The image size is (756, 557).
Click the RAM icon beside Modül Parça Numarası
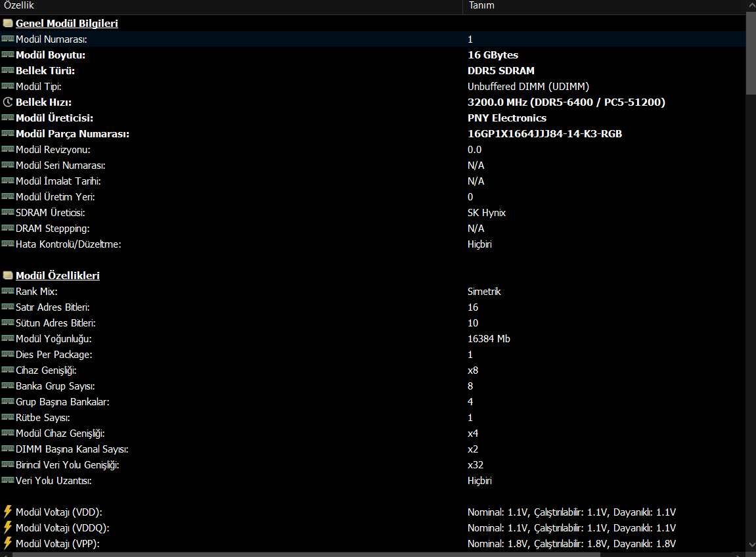[x=8, y=133]
